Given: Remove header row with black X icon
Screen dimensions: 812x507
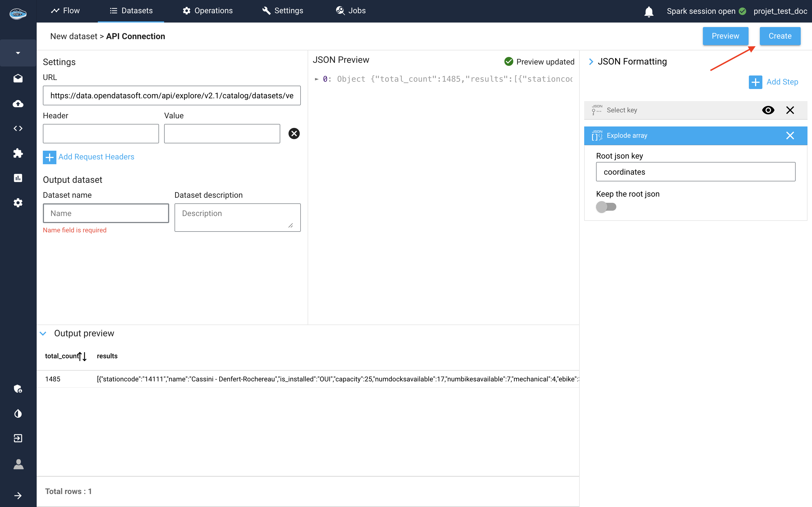Looking at the screenshot, I should [294, 134].
